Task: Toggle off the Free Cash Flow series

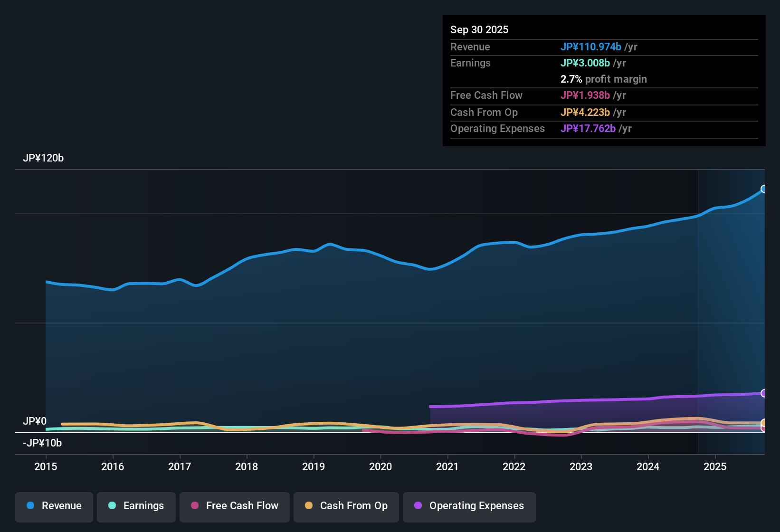Action: click(234, 506)
